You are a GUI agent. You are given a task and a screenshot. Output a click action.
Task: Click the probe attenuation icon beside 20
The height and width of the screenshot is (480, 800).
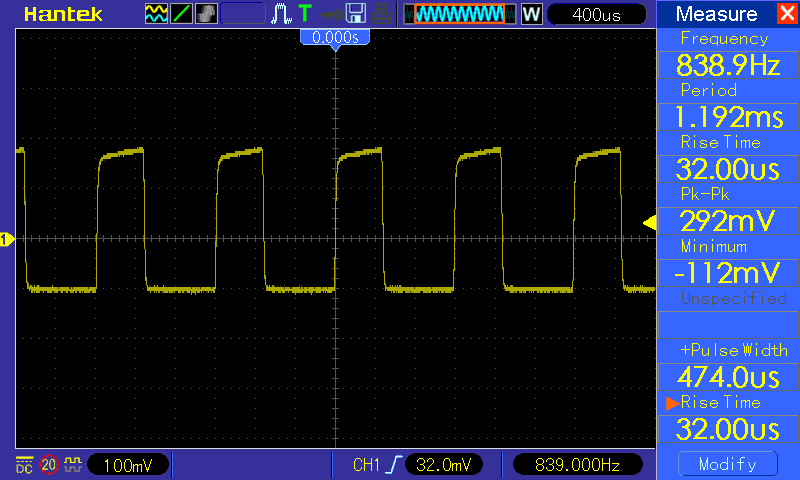pyautogui.click(x=73, y=465)
